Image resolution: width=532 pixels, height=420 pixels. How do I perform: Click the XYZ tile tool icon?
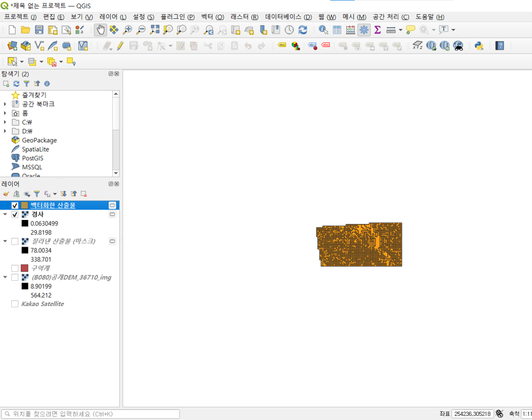pyautogui.click(x=418, y=46)
